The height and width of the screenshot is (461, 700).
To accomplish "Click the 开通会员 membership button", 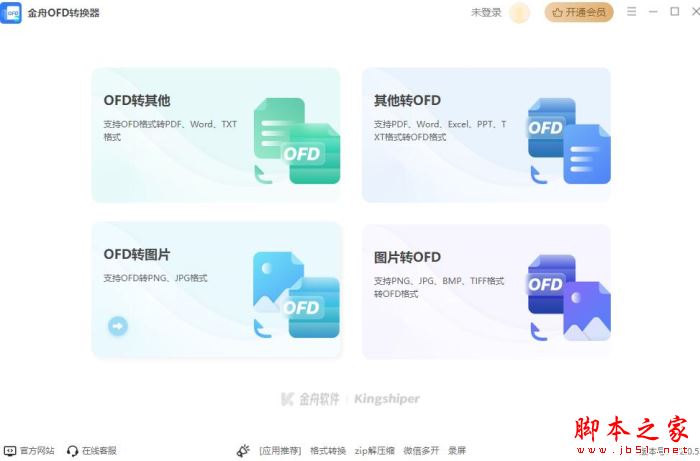I will pos(579,12).
